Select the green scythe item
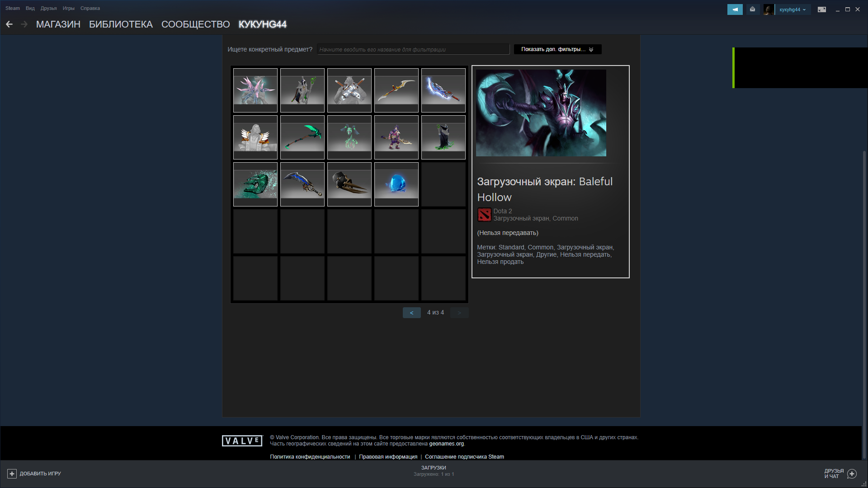Image resolution: width=868 pixels, height=488 pixels. tap(302, 137)
